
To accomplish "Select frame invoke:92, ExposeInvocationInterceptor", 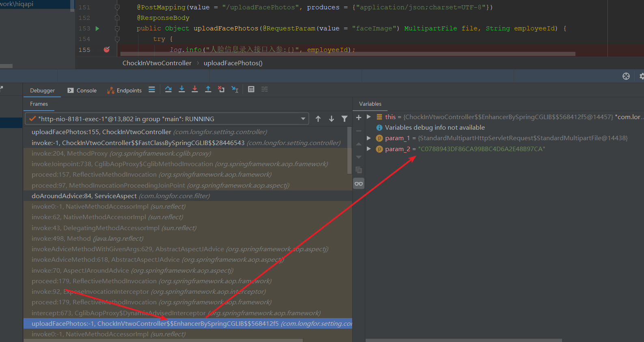I will [188, 291].
